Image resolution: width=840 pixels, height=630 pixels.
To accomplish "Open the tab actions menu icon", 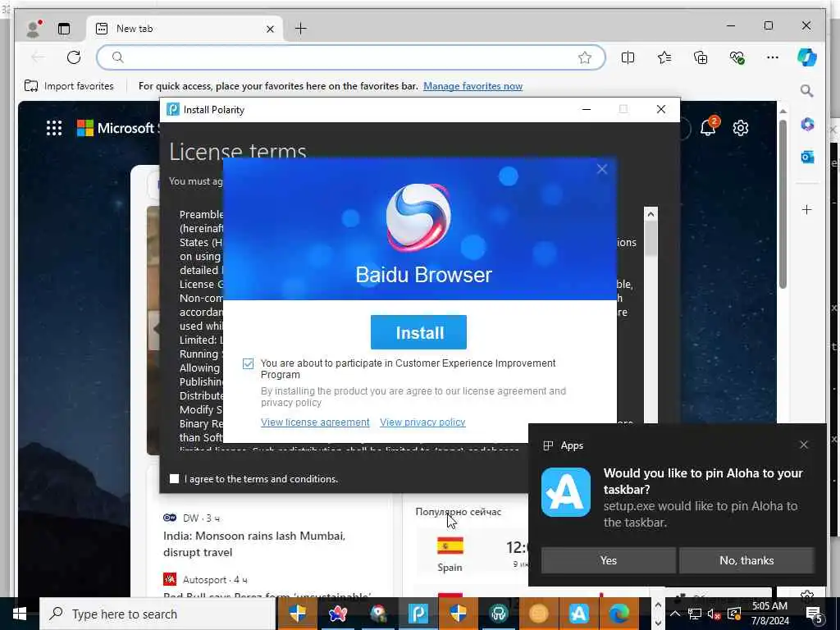I will [x=64, y=29].
